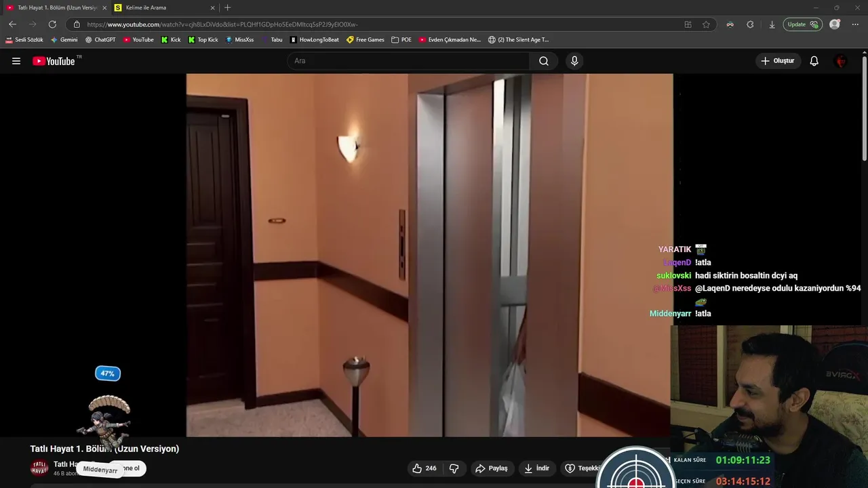
Task: Start voice search with microphone icon
Action: click(574, 61)
